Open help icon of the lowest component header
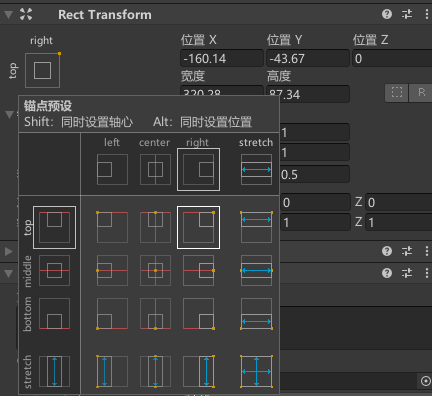The width and height of the screenshot is (432, 396). pyautogui.click(x=387, y=273)
